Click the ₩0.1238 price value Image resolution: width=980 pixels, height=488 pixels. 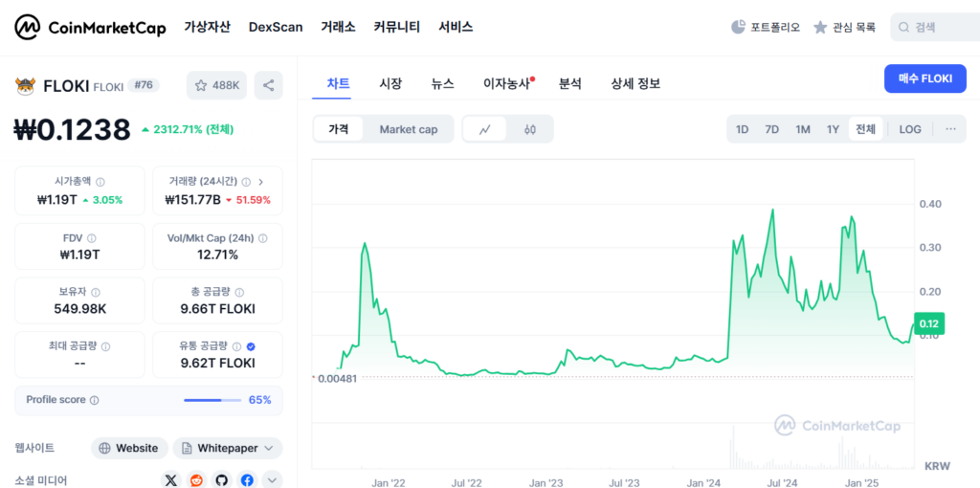(x=73, y=129)
